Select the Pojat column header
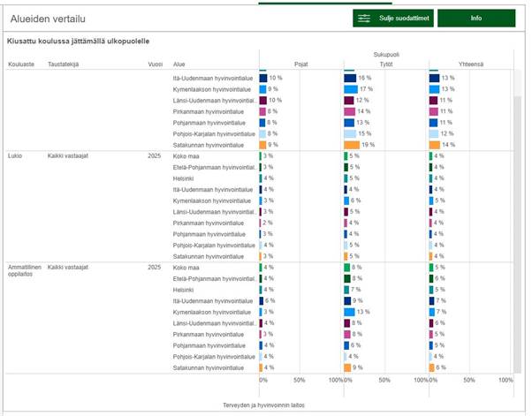This screenshot has height=416, width=532. (x=300, y=64)
